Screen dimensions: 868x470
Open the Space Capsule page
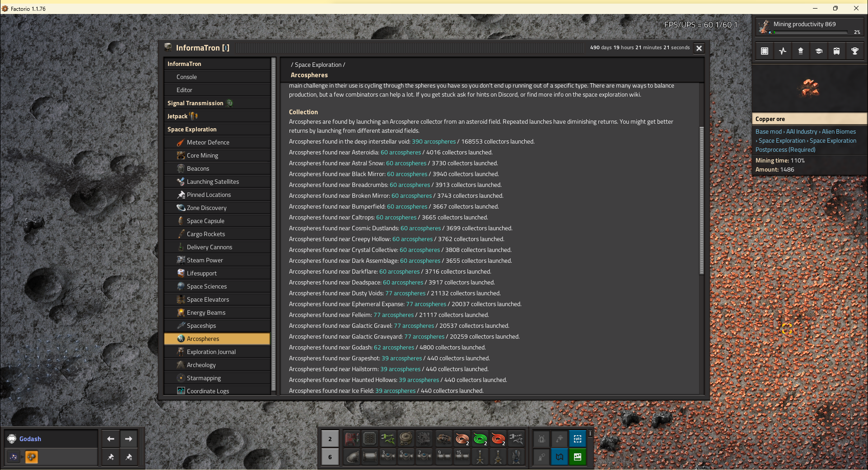click(x=217, y=221)
